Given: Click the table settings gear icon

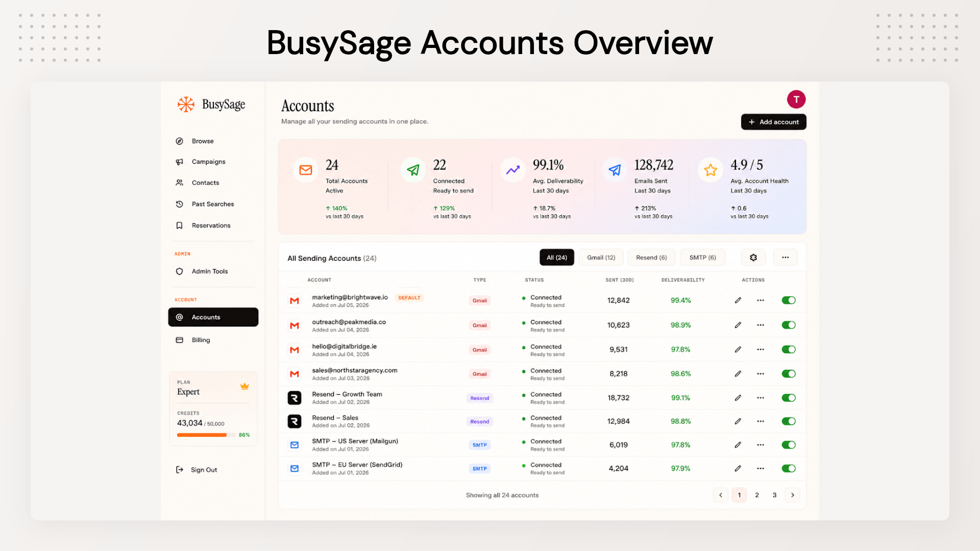Looking at the screenshot, I should pos(753,258).
